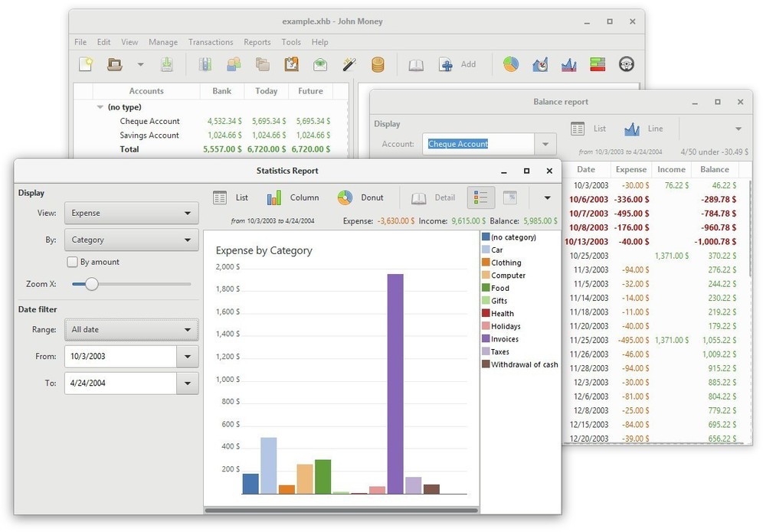Select the List view in Balance report

click(x=591, y=129)
